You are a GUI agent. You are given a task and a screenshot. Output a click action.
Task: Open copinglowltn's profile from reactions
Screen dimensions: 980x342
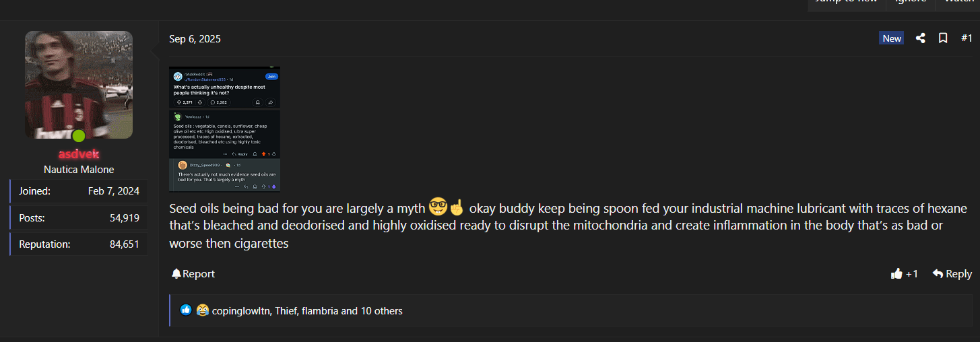click(240, 311)
